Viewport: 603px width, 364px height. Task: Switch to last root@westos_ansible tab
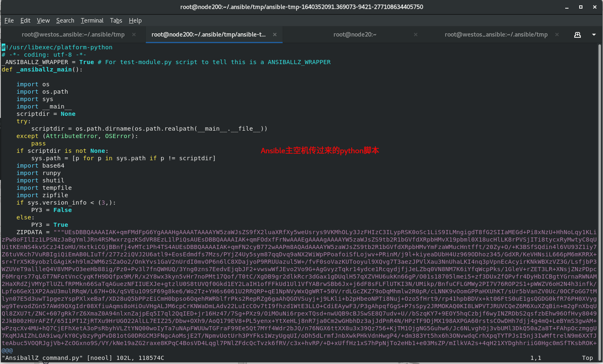pyautogui.click(x=496, y=35)
